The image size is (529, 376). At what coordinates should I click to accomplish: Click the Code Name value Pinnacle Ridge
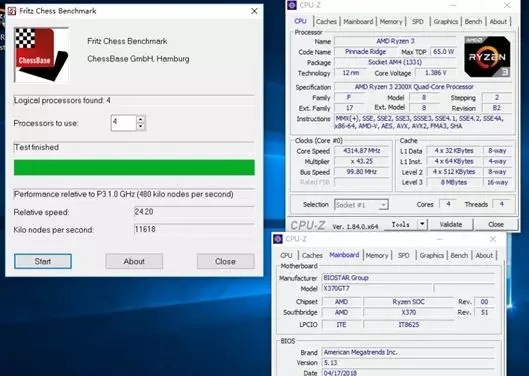click(365, 52)
